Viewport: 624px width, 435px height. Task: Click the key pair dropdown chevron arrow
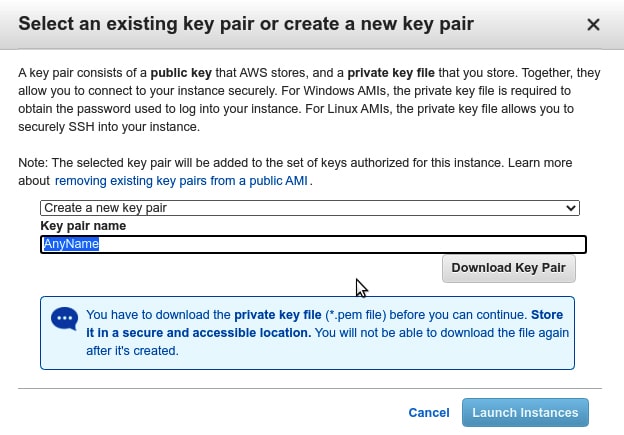click(571, 208)
